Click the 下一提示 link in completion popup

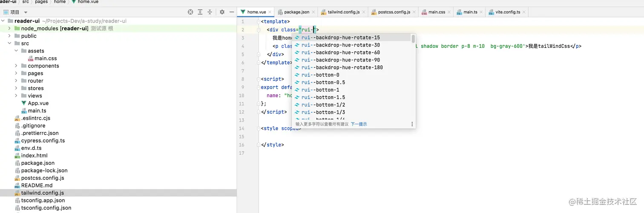point(359,124)
